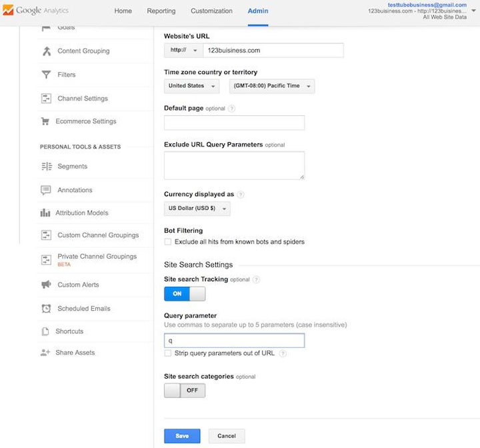The image size is (480, 448).
Task: Click the Filters funnel icon
Action: coord(46,75)
